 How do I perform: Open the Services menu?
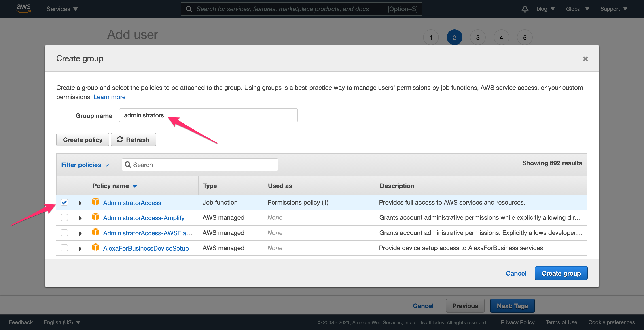pyautogui.click(x=62, y=9)
